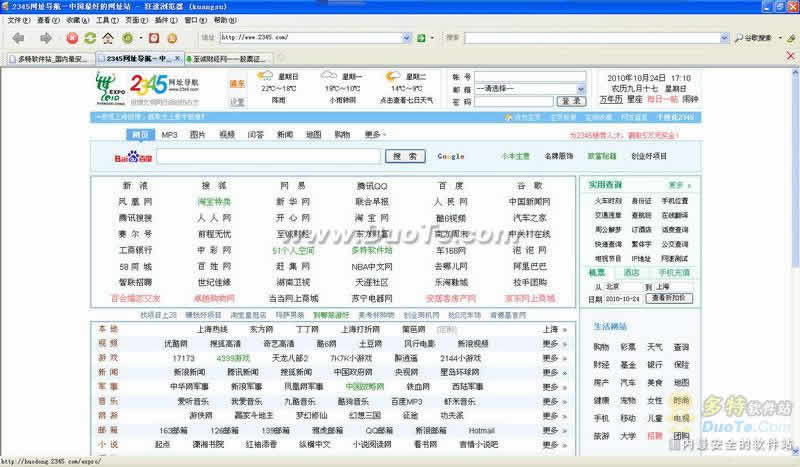The height and width of the screenshot is (467, 800).
Task: Open the Hotmail mailbox link
Action: (x=481, y=430)
